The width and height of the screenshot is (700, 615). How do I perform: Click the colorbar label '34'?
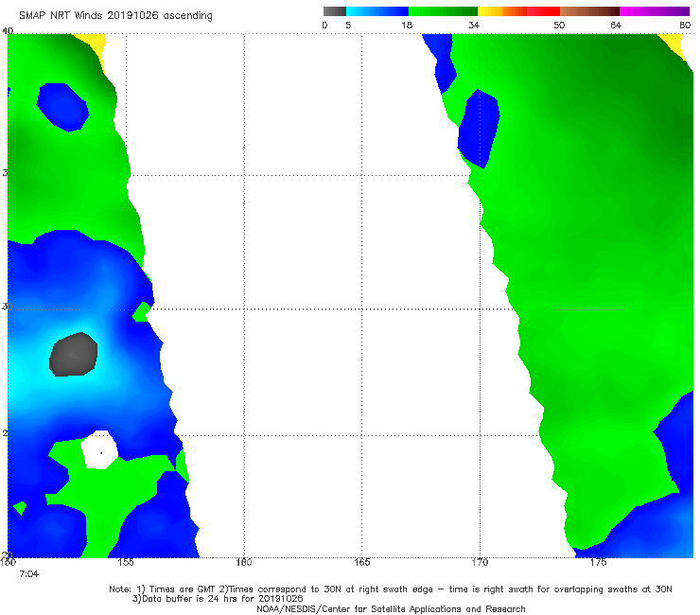pos(474,26)
